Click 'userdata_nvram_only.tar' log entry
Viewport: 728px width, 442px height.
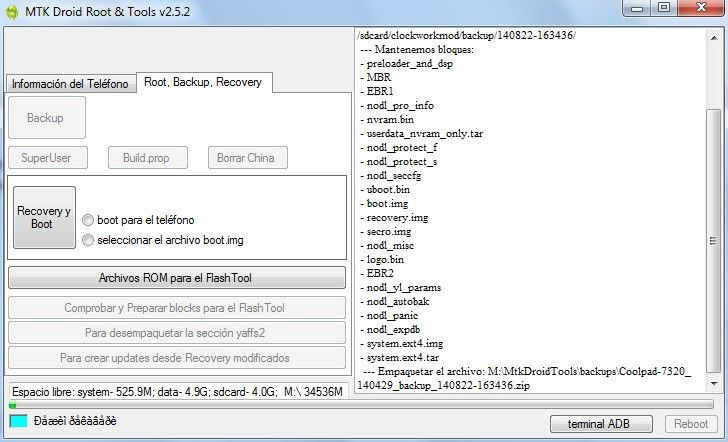422,134
